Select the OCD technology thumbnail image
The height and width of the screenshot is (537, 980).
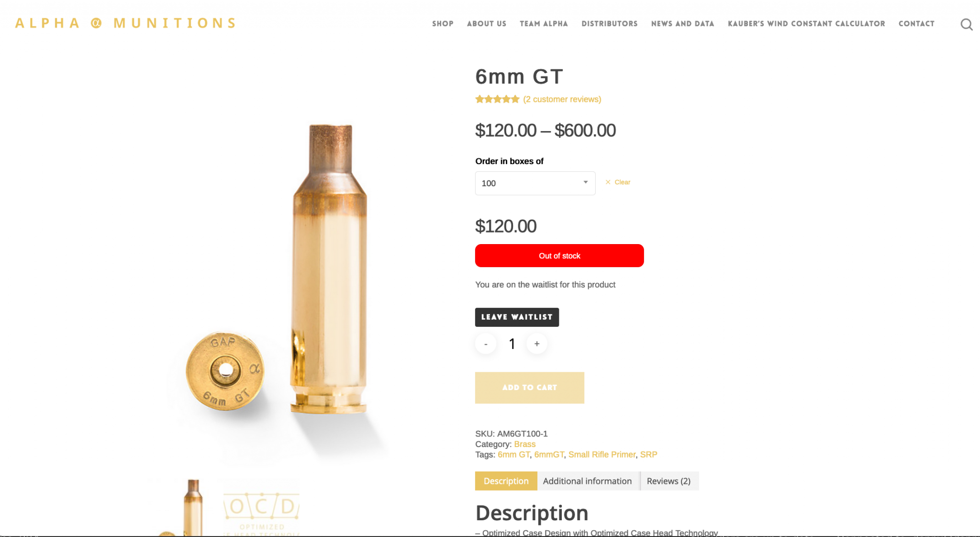(262, 508)
